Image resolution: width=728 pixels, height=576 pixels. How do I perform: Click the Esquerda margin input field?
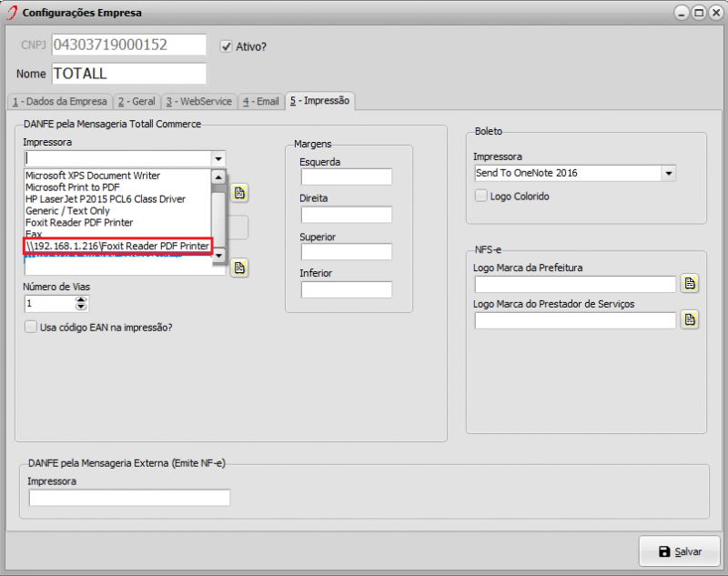tap(346, 177)
